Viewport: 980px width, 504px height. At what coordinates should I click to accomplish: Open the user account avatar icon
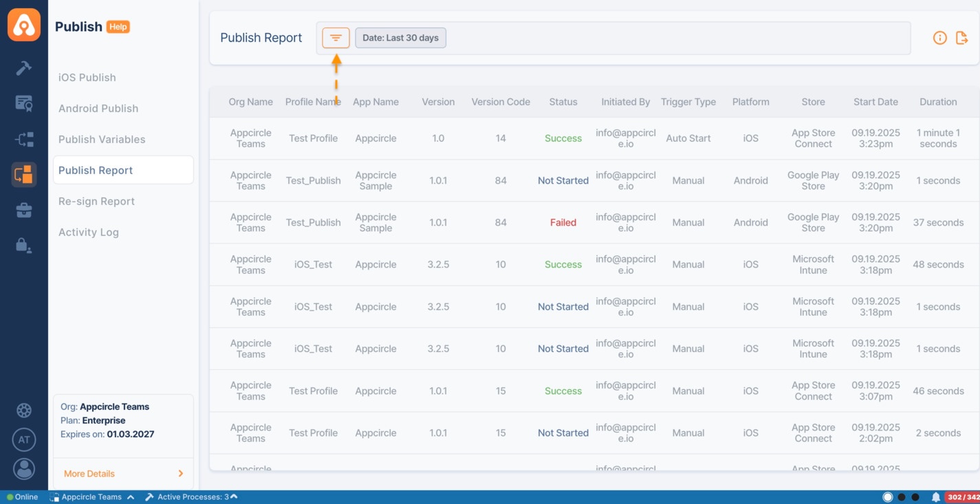click(x=24, y=469)
